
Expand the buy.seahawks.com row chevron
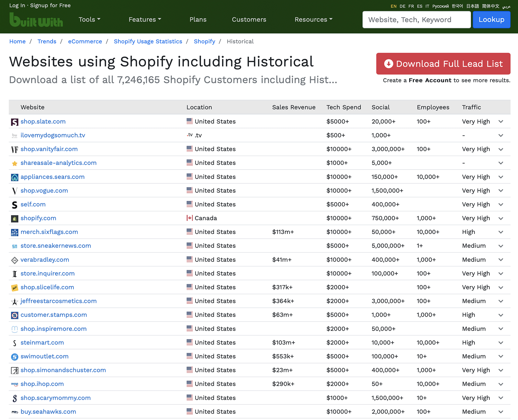coord(501,412)
